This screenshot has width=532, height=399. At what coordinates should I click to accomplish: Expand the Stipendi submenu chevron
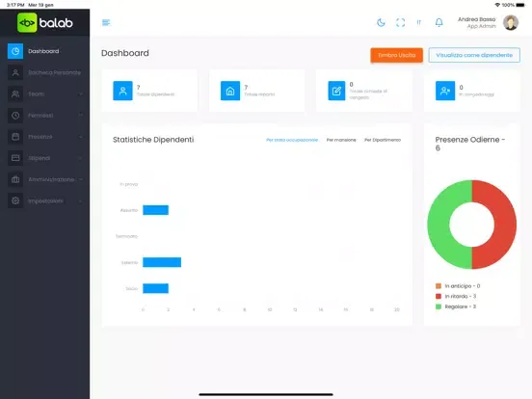tap(80, 158)
